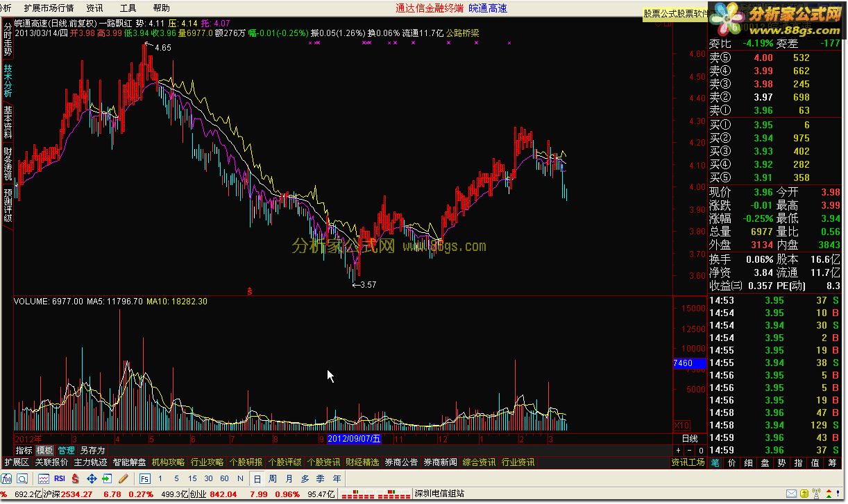This screenshot has height=504, width=848.
Task: Select the 技术分析 side tab
Action: (x=8, y=81)
